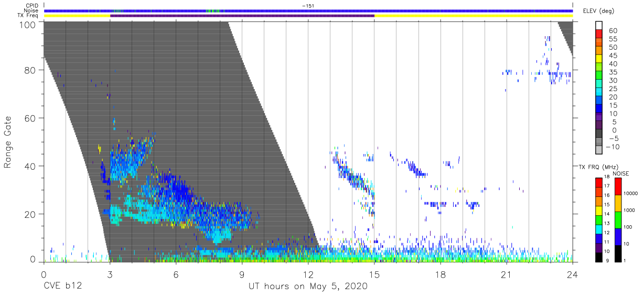Click the UT hours on May 5, 2020 title

click(308, 287)
